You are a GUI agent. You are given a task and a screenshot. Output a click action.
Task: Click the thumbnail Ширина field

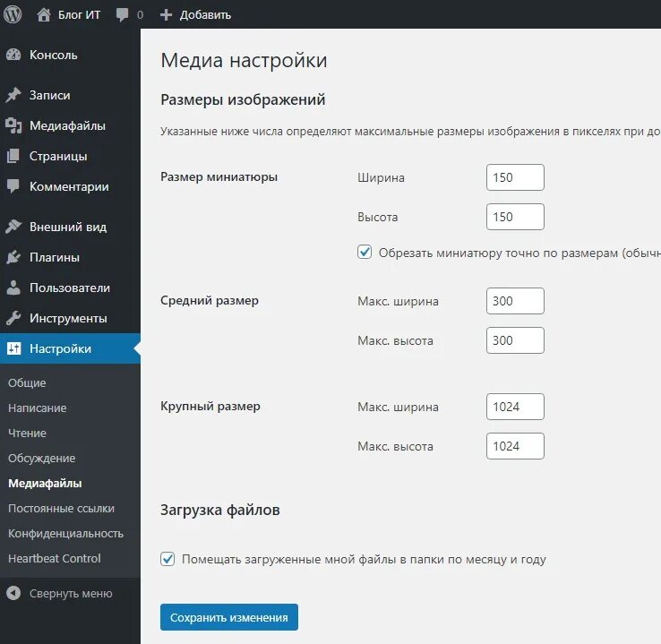(515, 177)
